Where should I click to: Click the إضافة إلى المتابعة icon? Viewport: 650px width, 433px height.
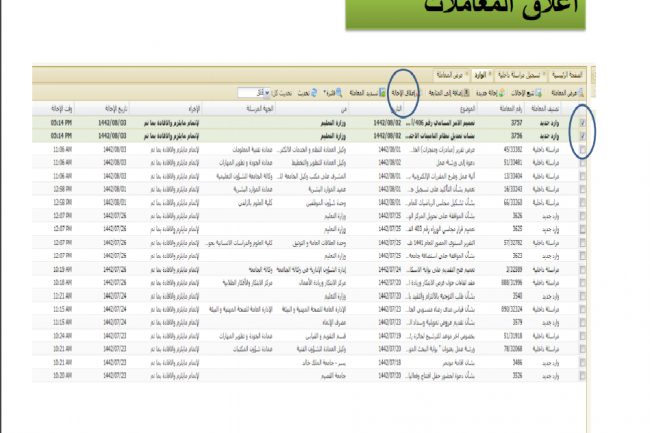(x=466, y=93)
